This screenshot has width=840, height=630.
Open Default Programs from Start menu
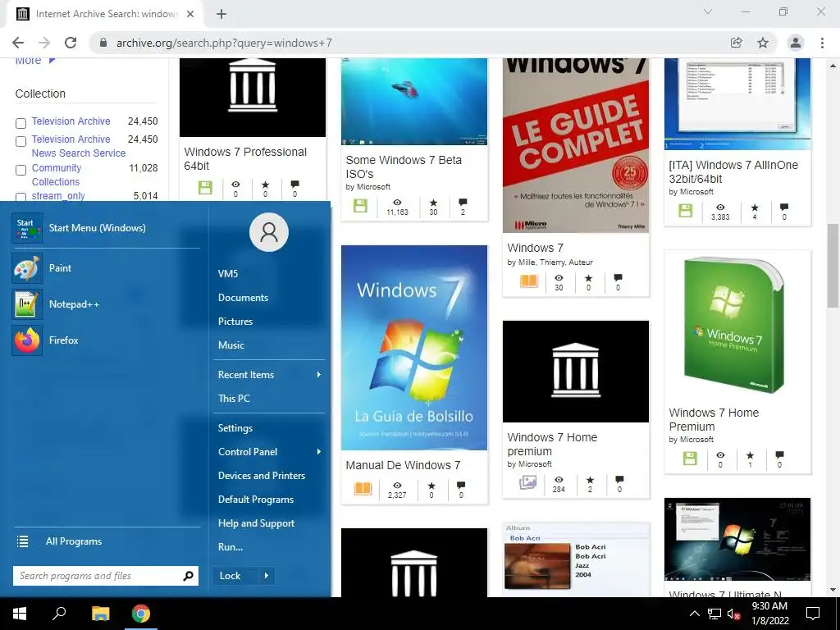click(x=256, y=500)
